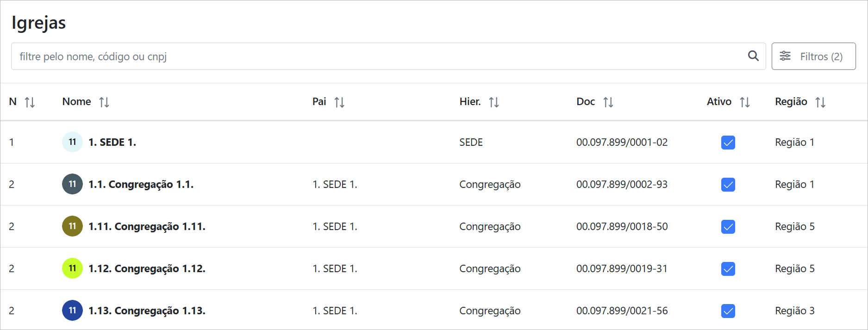Click the dark blue avatar of Congregação 1.13.

[x=72, y=311]
